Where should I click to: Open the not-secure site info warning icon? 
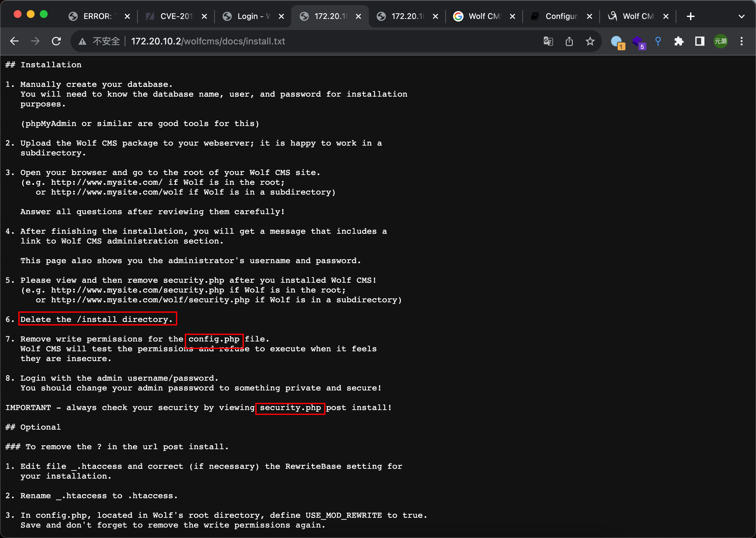point(83,41)
